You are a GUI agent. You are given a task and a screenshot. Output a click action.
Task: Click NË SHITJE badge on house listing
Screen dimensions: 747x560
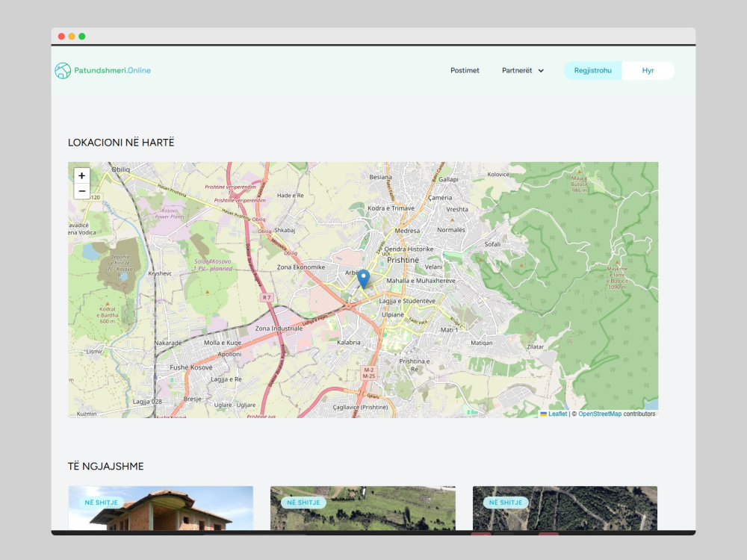pos(101,503)
